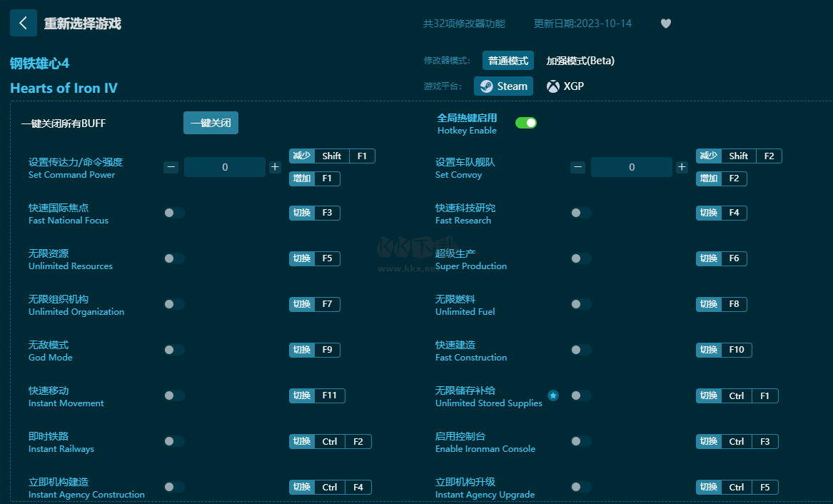Click the 更新日期:2023-10-14 text

click(582, 24)
